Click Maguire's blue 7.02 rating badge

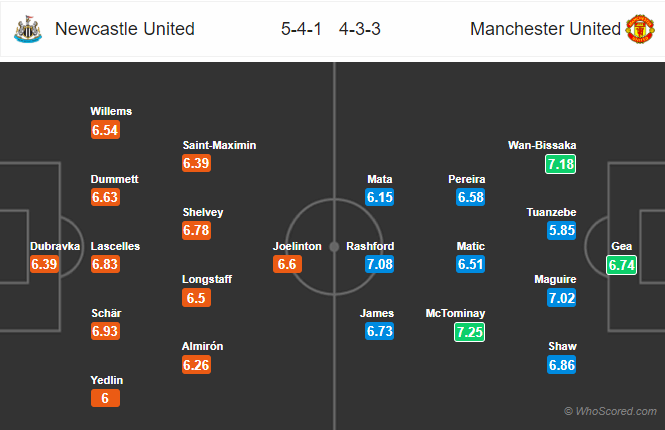pos(562,298)
